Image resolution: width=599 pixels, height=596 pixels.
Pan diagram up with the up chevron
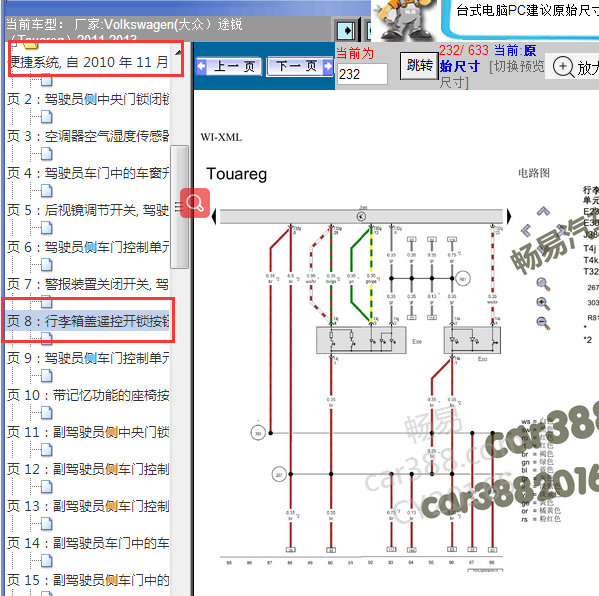pos(543,211)
